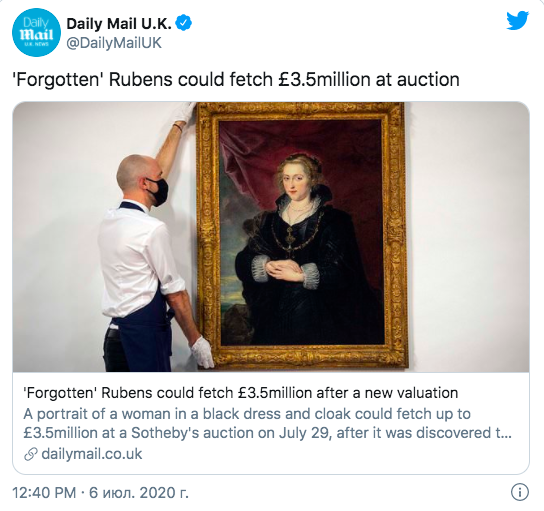The width and height of the screenshot is (544, 511).
Task: Click the 6 июл. 2020 г. date
Action: coord(139,493)
